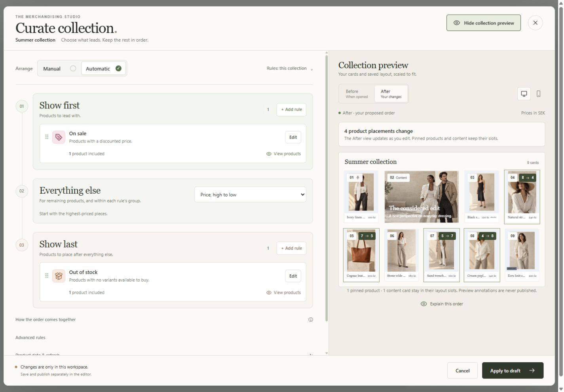The height and width of the screenshot is (392, 564).
Task: Click the 4 product placements change notice
Action: point(442,134)
